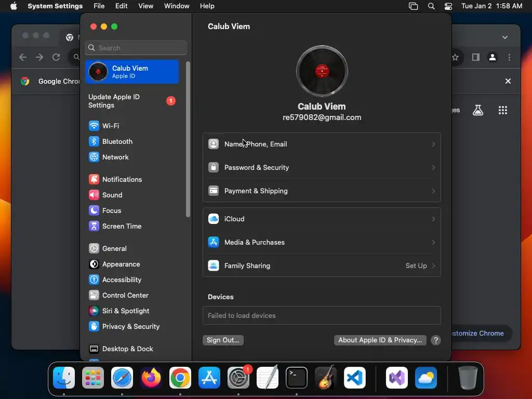Open Media & Purchases row
Screen dimensions: 532x399
coord(322,243)
